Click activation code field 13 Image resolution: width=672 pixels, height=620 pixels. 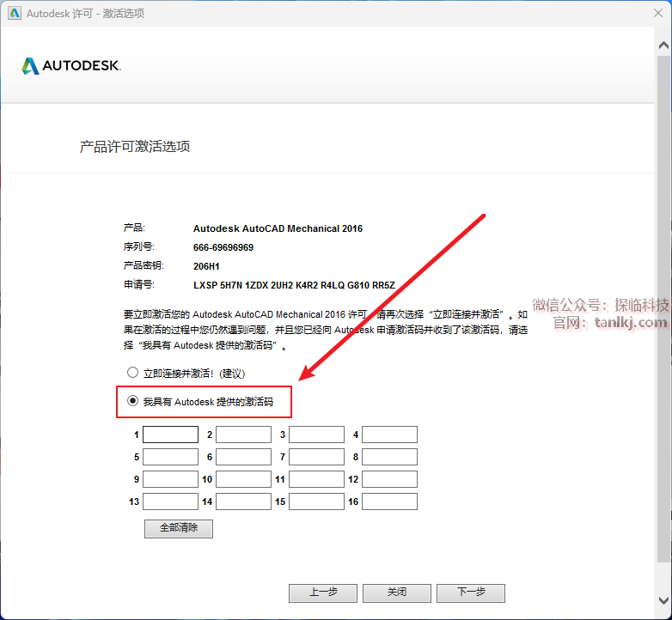tap(170, 501)
